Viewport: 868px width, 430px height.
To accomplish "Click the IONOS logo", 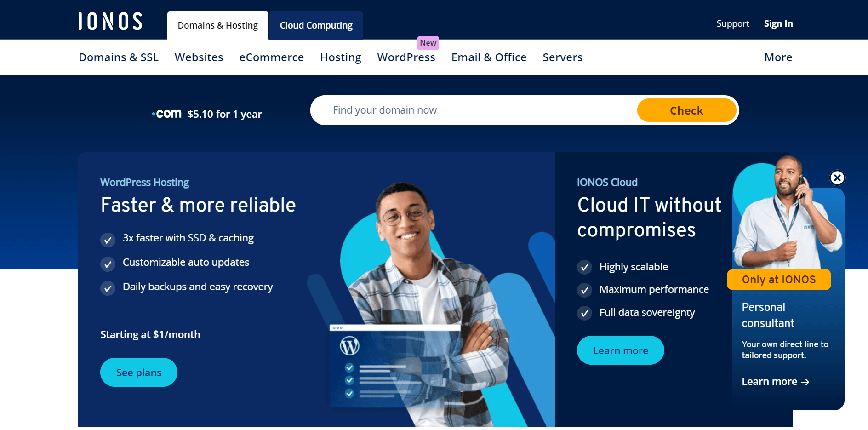I will point(110,21).
